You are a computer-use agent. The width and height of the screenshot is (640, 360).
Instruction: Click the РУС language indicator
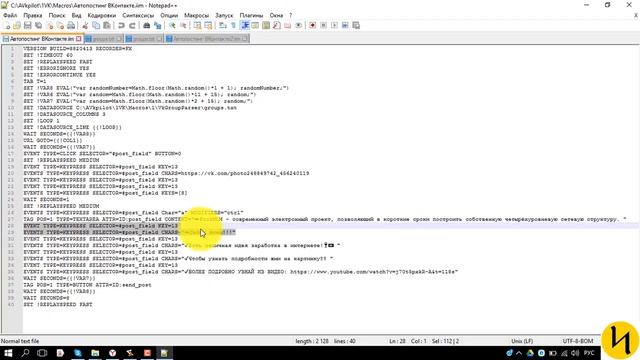point(589,353)
